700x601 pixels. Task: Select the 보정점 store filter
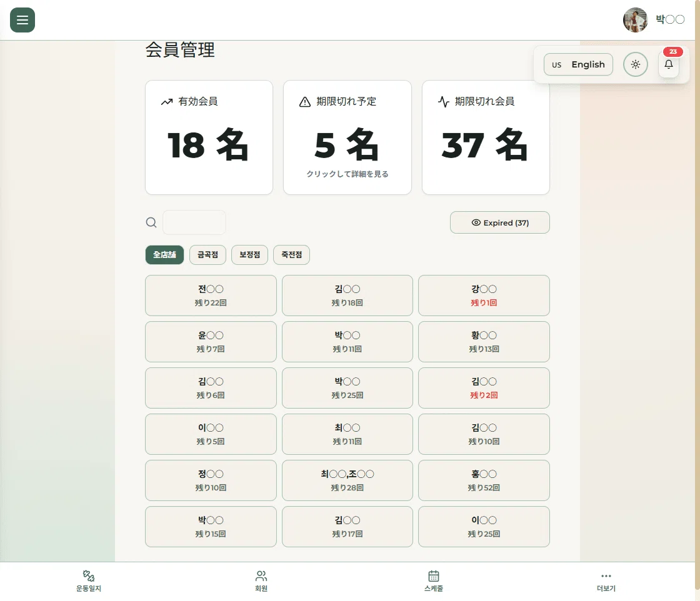click(x=249, y=255)
